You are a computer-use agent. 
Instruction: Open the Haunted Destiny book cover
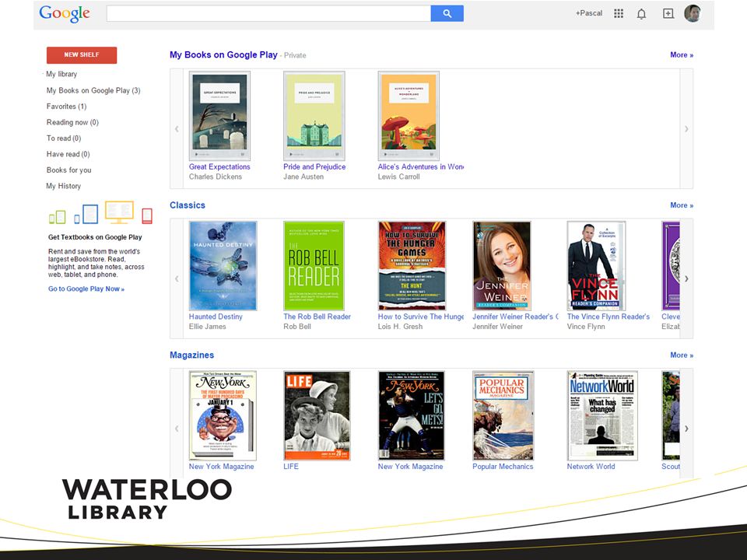click(223, 266)
